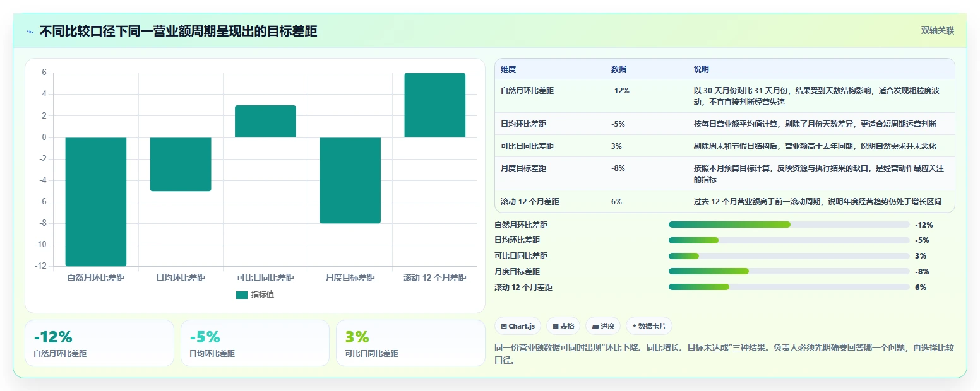Screen dimensions: 980x391
Task: Click the 日均环比差距 bar in chart
Action: [181, 164]
